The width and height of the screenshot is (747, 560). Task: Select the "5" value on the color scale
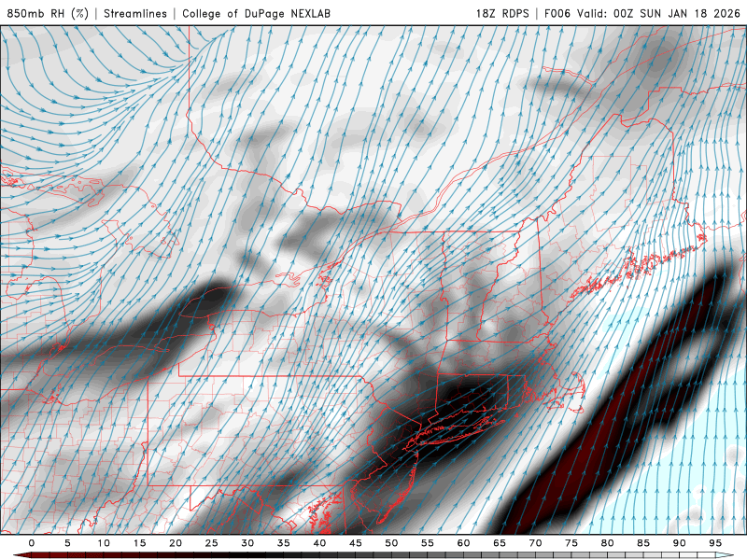[x=67, y=543]
